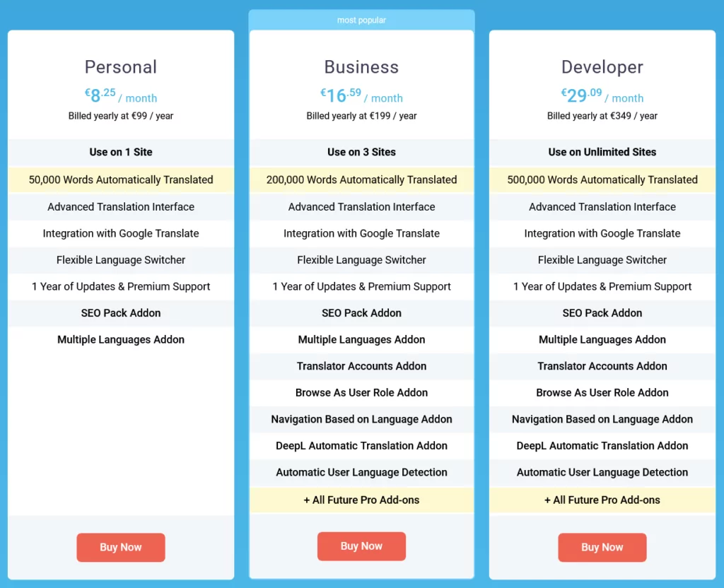Click Buy Now under Personal plan
The width and height of the screenshot is (724, 588).
pos(121,547)
